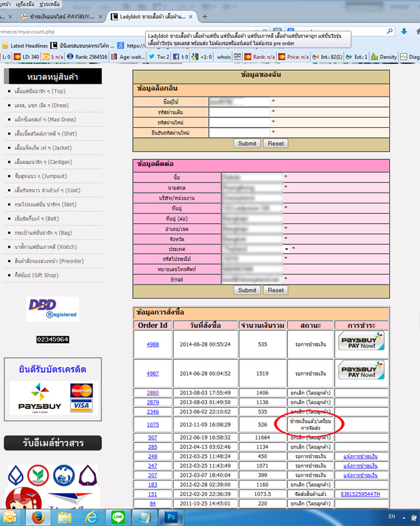
Task: Click the Price: n/a toolbar item
Action: click(x=293, y=56)
